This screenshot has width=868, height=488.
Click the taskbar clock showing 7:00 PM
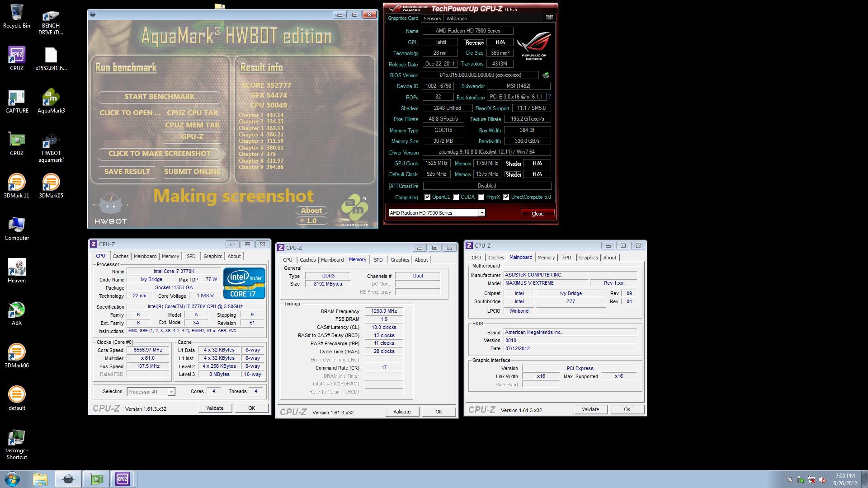pos(845,479)
